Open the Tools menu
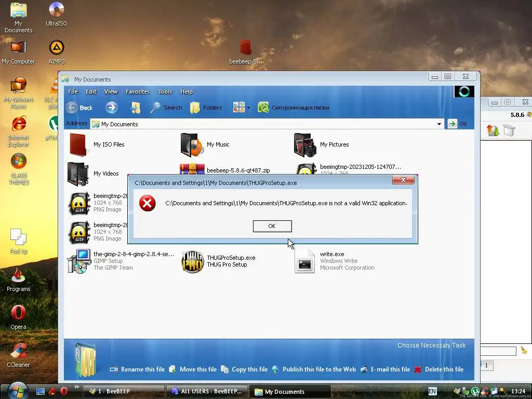The height and width of the screenshot is (399, 532). pyautogui.click(x=165, y=91)
